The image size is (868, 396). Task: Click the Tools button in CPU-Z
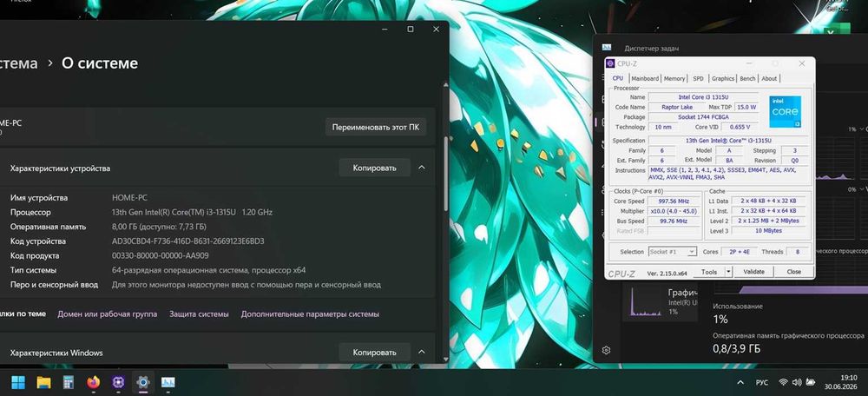(709, 272)
